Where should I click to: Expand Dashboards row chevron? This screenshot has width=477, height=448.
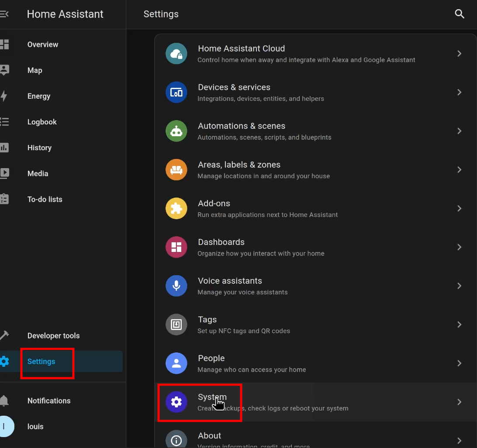(460, 247)
